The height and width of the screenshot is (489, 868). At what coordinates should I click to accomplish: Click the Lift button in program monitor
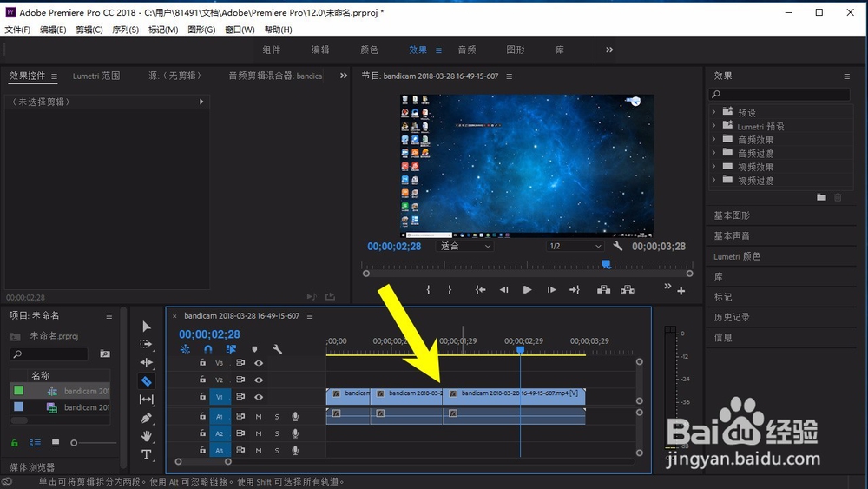tap(603, 289)
